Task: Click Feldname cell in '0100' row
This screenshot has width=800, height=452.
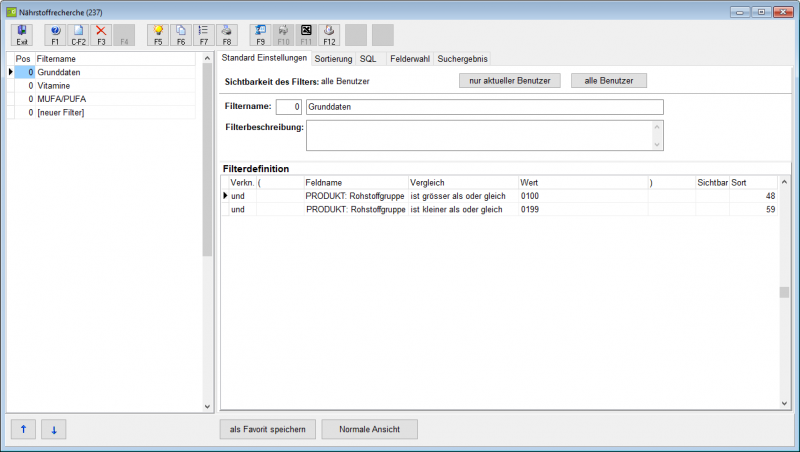Action: [356, 196]
